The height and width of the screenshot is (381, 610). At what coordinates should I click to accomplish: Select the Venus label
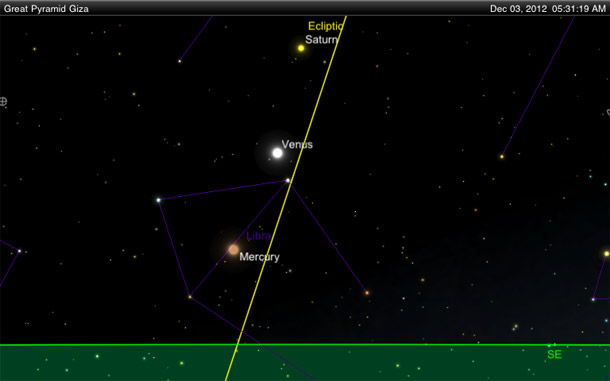297,144
